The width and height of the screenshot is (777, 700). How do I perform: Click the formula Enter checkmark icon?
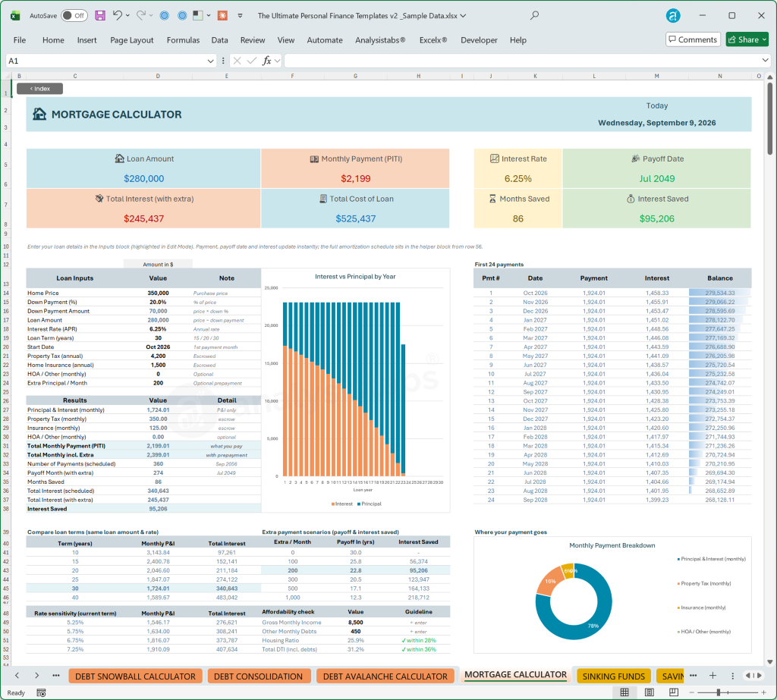tap(252, 61)
